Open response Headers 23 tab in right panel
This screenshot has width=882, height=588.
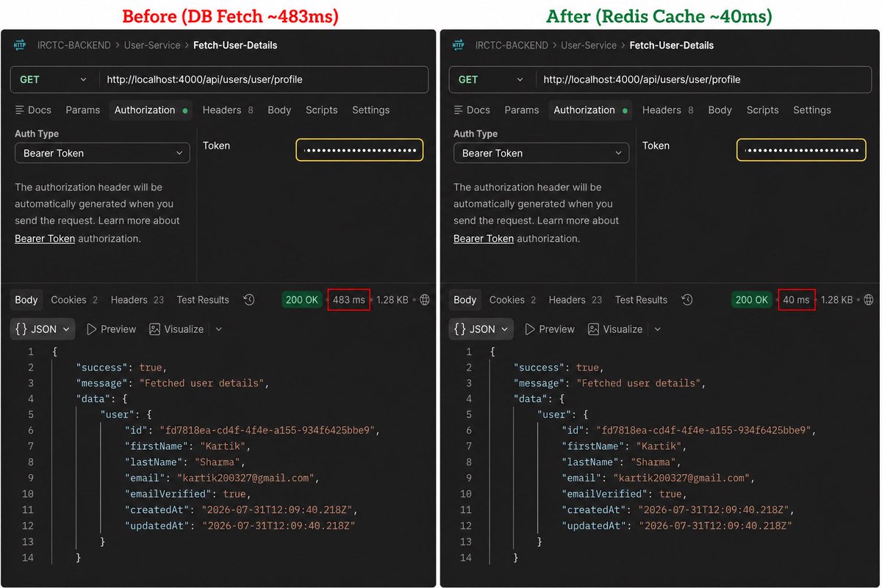click(x=576, y=300)
